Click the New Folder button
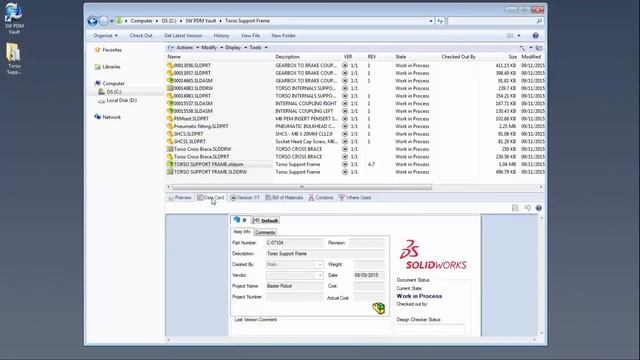The image size is (640, 360). pyautogui.click(x=283, y=36)
